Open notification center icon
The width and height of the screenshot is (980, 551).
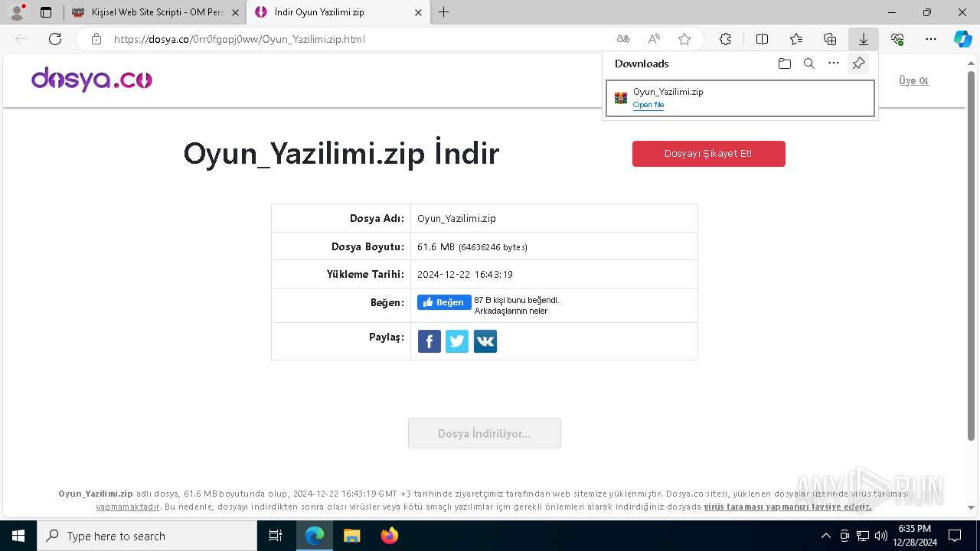[955, 536]
